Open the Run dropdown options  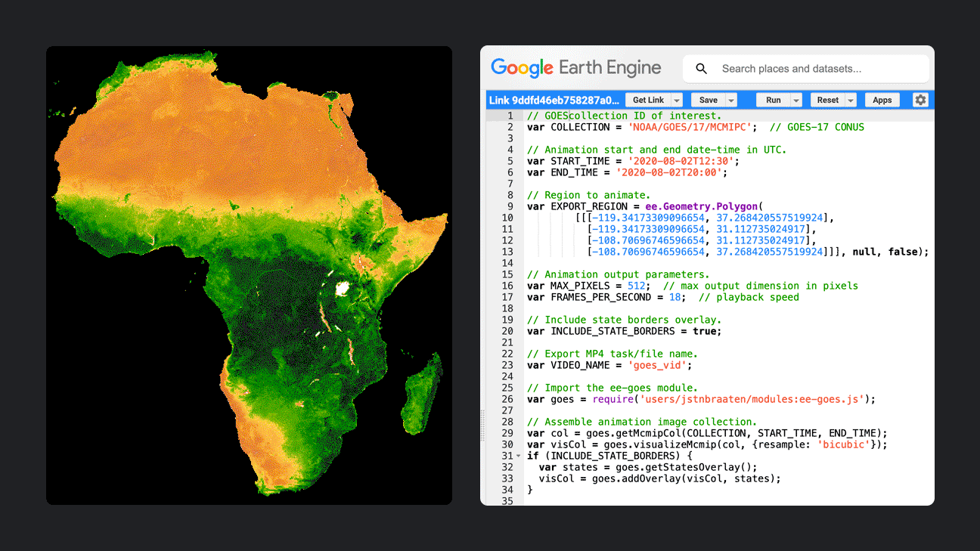(x=796, y=99)
